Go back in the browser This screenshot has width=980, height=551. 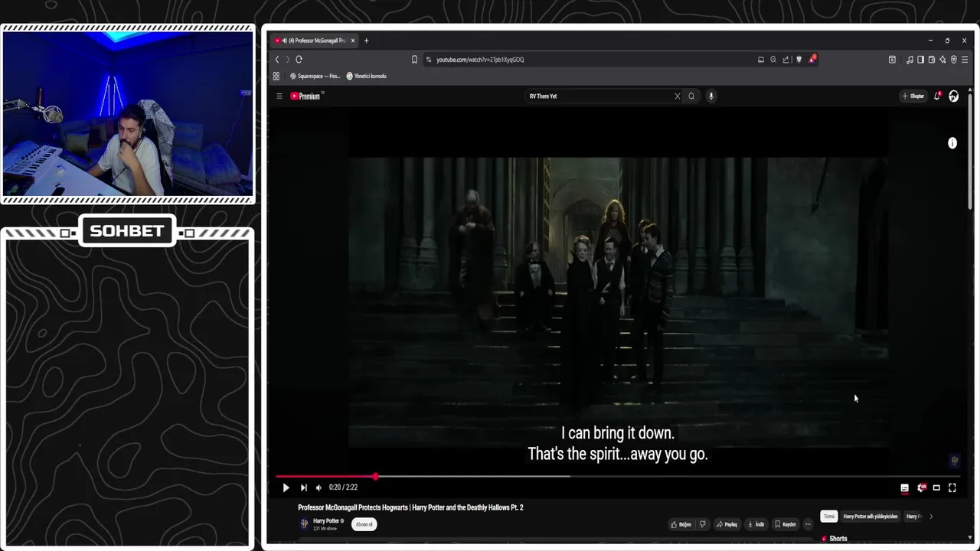(277, 60)
